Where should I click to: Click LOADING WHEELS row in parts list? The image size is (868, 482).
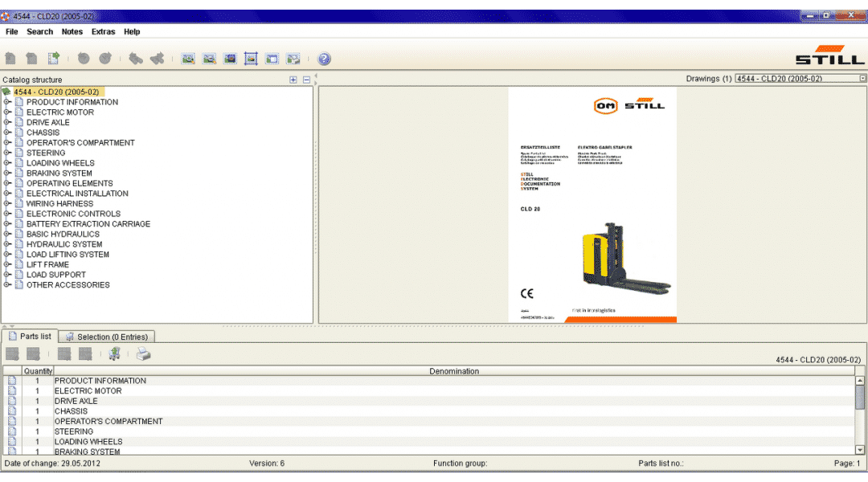tap(429, 442)
